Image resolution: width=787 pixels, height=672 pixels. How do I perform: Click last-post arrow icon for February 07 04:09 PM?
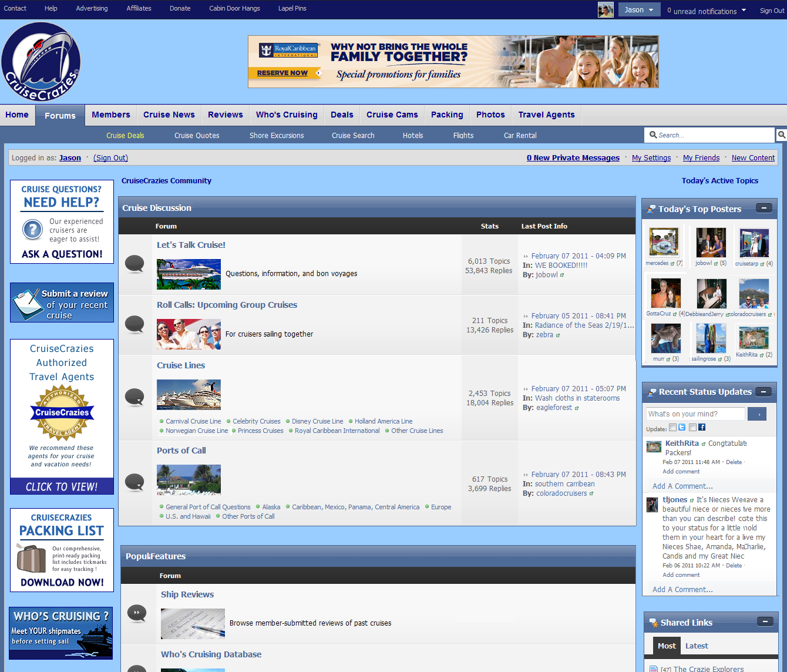click(x=526, y=256)
